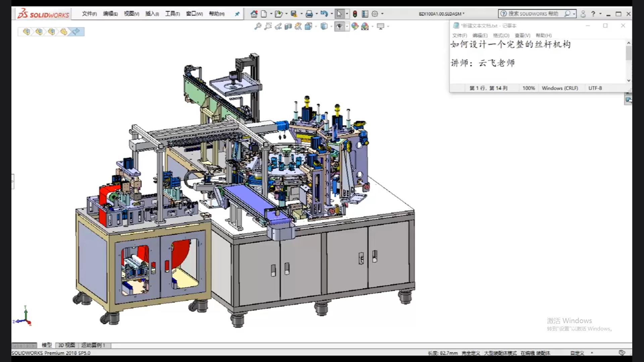Open the Options gear icon
Screen dimensions: 644x362
pyautogui.click(x=375, y=14)
